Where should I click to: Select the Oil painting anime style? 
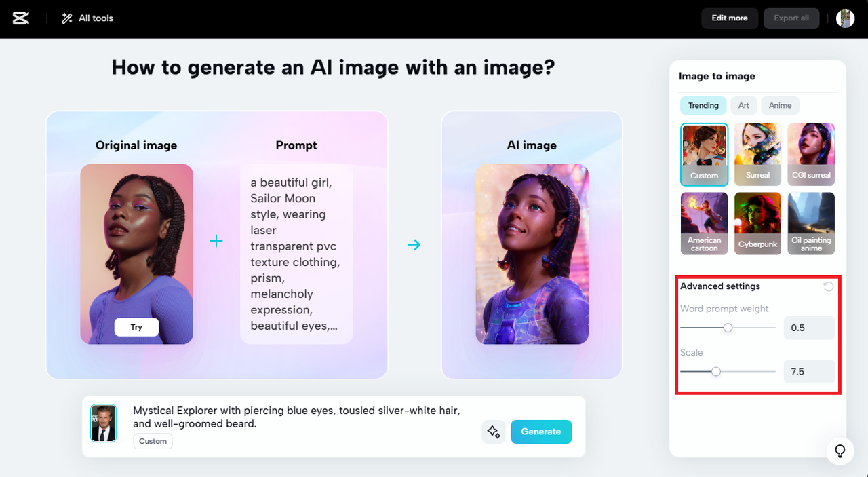(811, 223)
